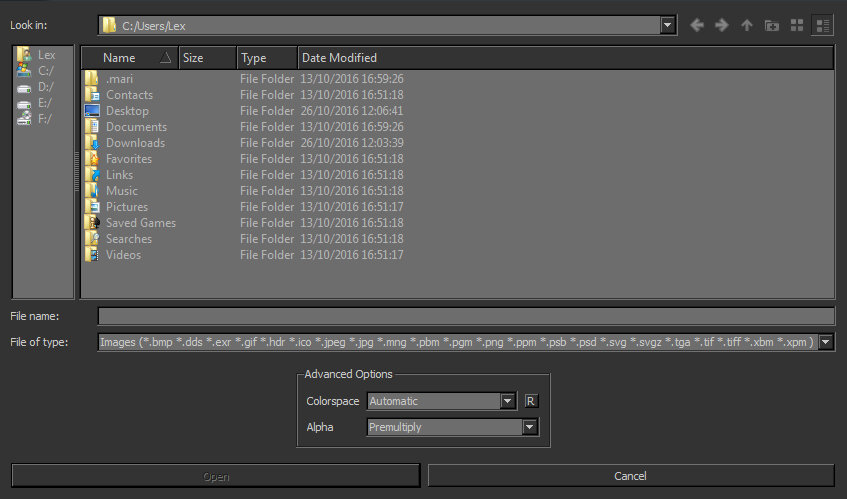This screenshot has width=847, height=499.
Task: Reset colorspace with the R button
Action: click(x=532, y=401)
